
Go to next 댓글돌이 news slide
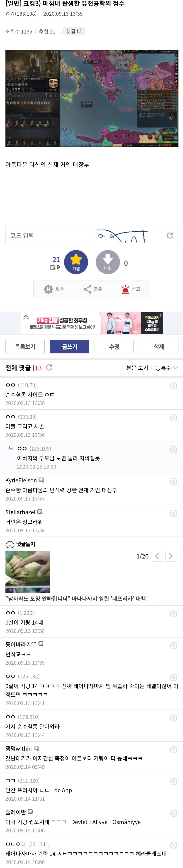(x=171, y=556)
